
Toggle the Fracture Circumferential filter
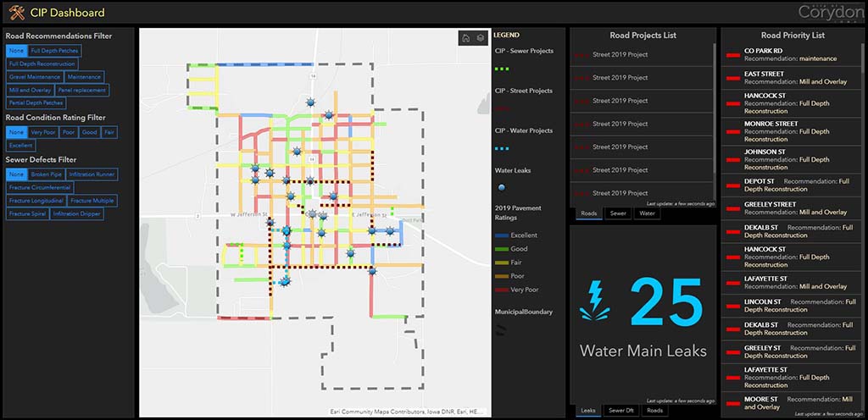click(x=40, y=188)
